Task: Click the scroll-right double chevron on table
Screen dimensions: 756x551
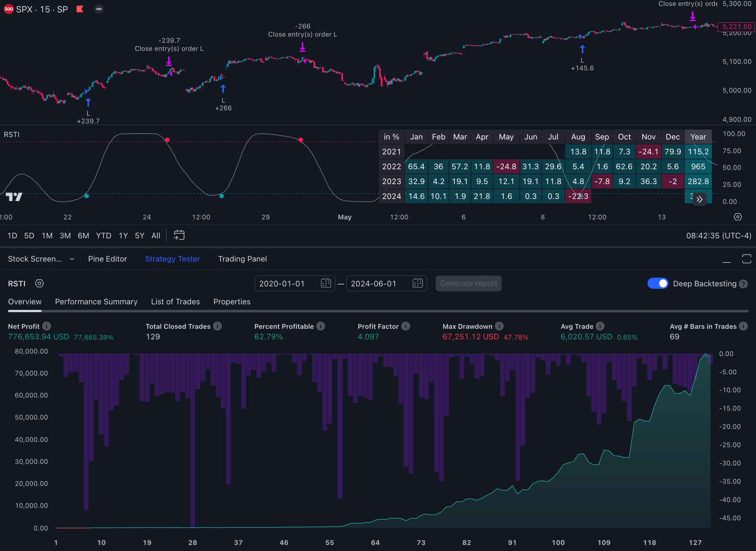Action: click(700, 199)
